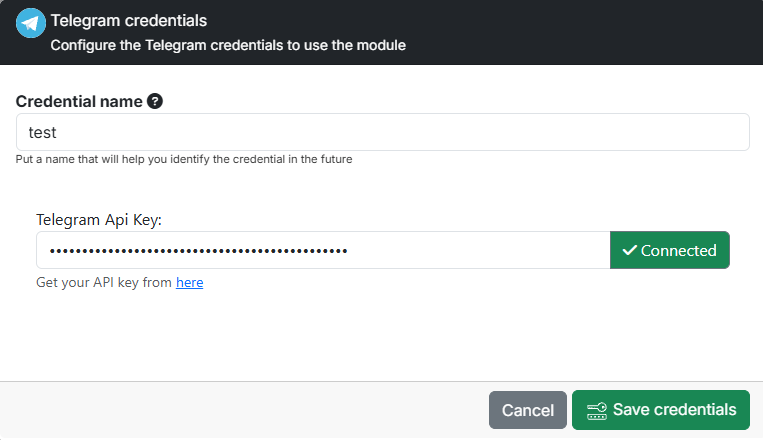Click the Telegram paper plane logo
Screen dimensions: 763x440
point(31,22)
